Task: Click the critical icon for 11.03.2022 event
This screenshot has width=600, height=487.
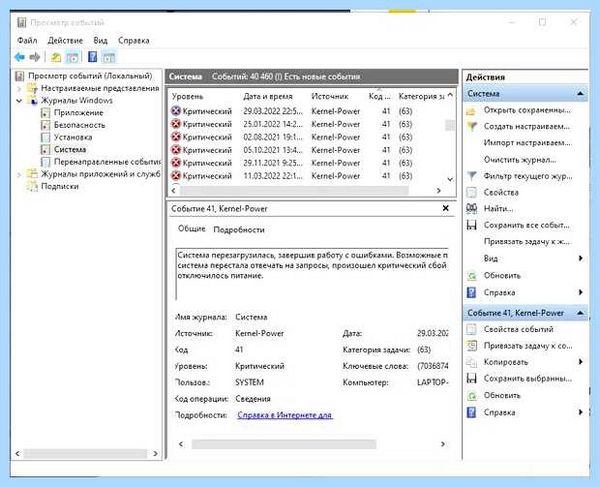Action: 176,176
